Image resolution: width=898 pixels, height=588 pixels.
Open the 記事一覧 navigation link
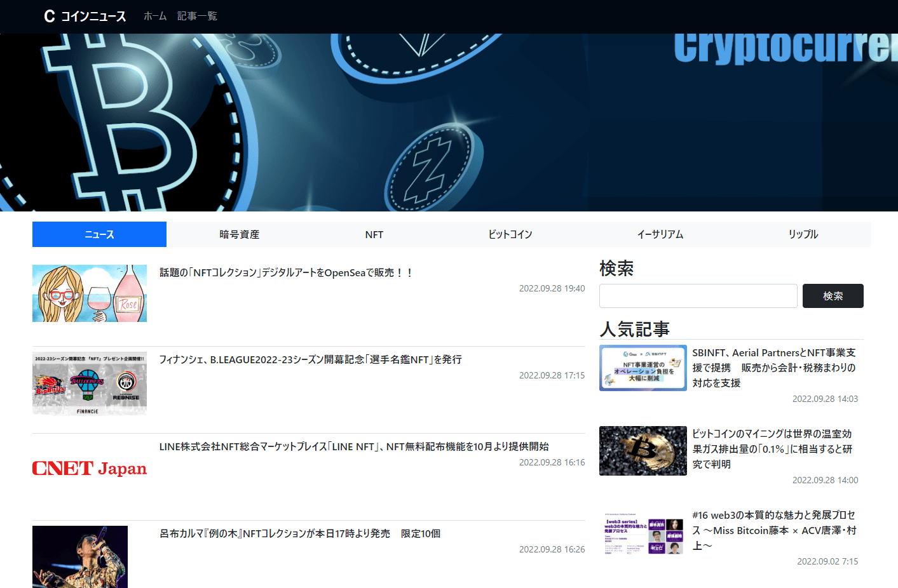coord(197,17)
